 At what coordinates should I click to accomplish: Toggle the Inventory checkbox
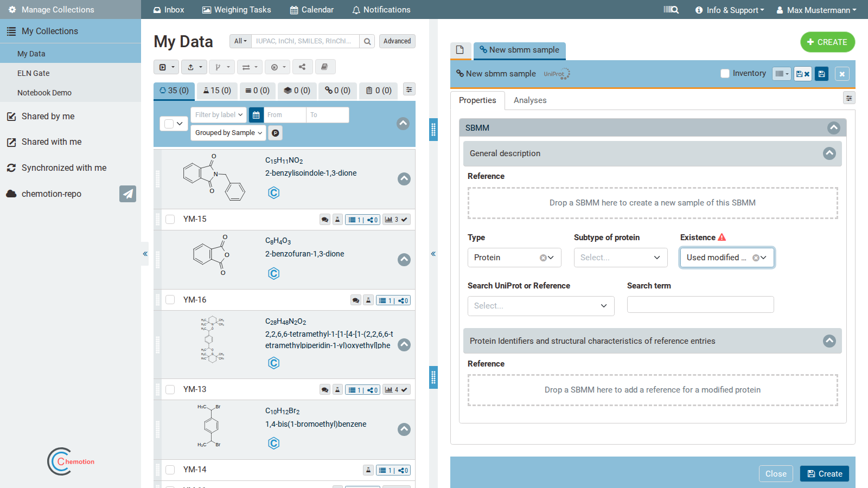725,73
